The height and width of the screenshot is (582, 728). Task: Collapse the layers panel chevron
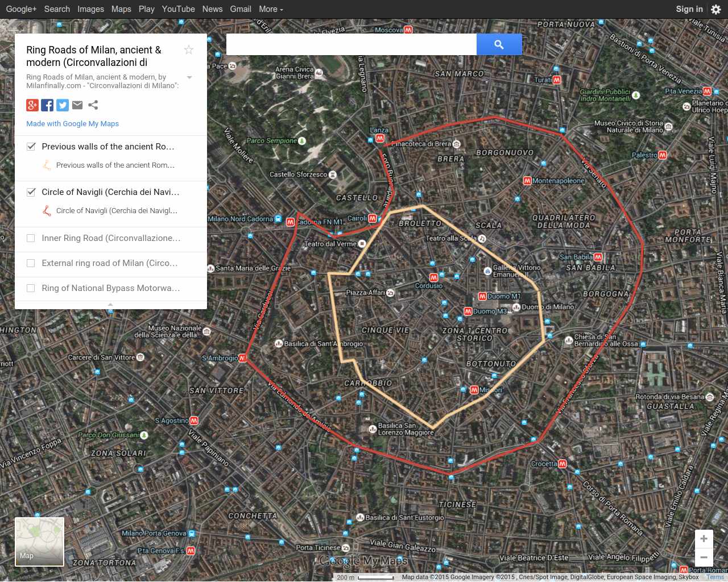pos(110,305)
